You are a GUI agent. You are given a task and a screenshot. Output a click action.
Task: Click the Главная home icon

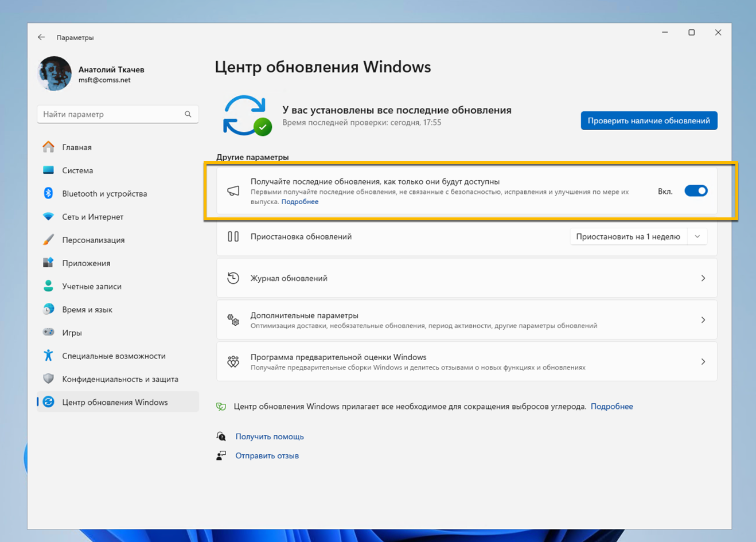click(49, 147)
